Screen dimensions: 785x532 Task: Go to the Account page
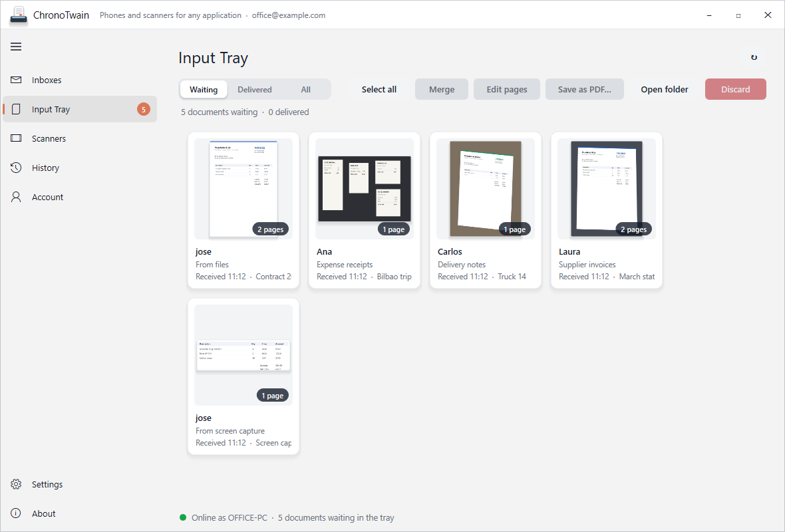click(x=80, y=198)
